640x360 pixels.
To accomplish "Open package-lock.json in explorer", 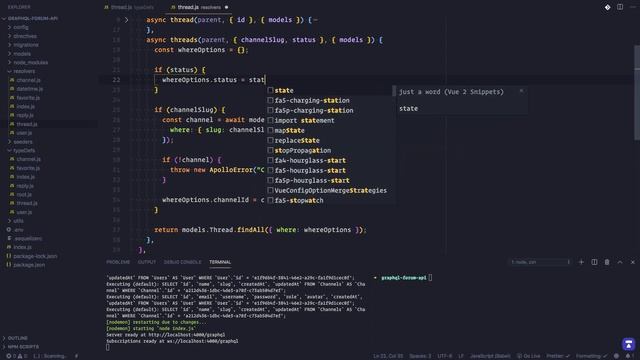I will point(35,256).
